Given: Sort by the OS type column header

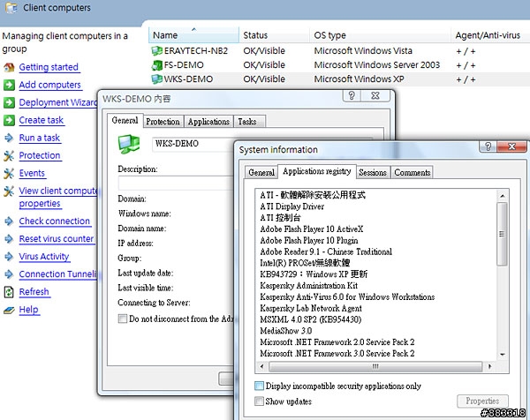Looking at the screenshot, I should coord(380,35).
